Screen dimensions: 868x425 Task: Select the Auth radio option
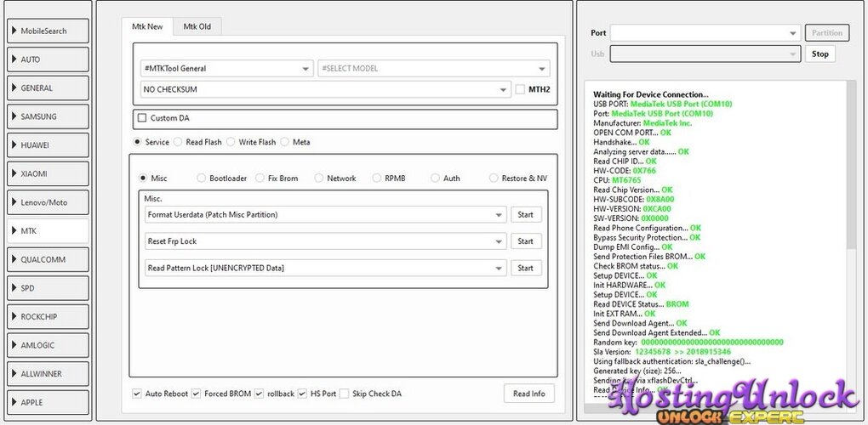435,178
